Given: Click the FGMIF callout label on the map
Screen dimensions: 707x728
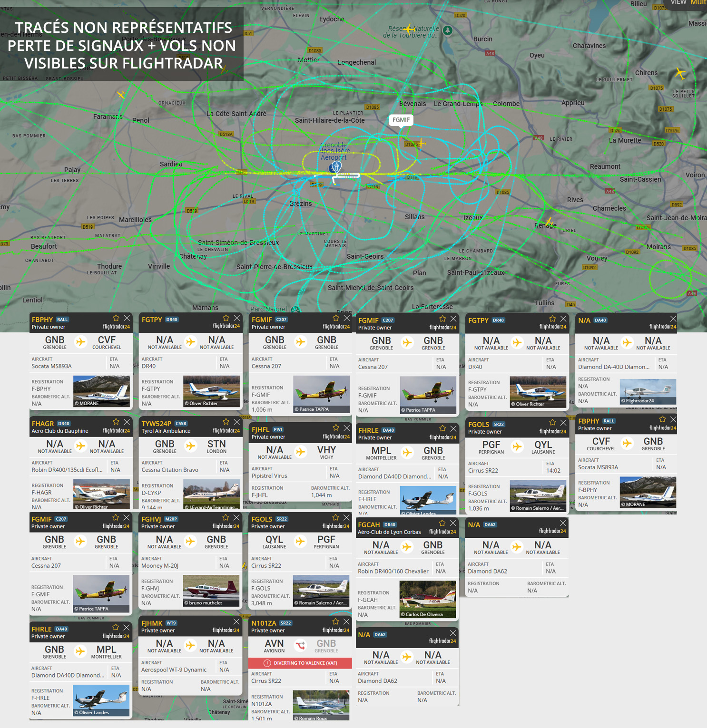Looking at the screenshot, I should click(401, 120).
